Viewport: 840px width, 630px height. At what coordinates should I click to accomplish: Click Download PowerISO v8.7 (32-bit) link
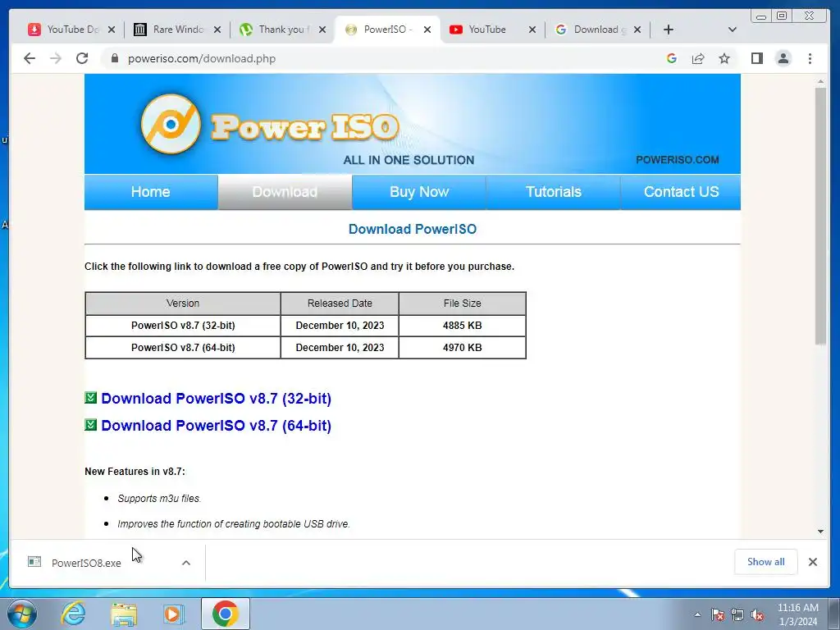(x=216, y=399)
